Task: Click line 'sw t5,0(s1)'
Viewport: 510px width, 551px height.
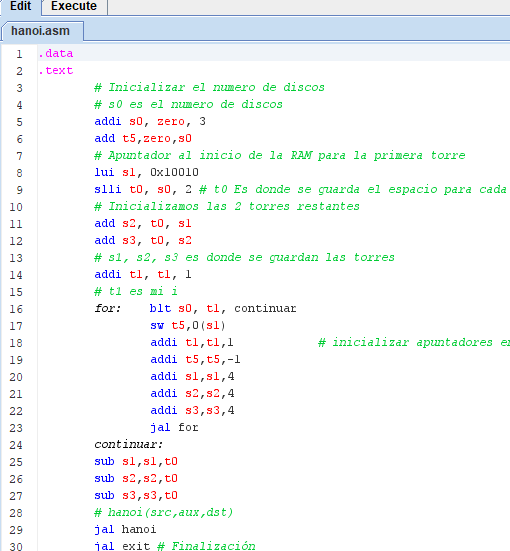Action: tap(188, 325)
